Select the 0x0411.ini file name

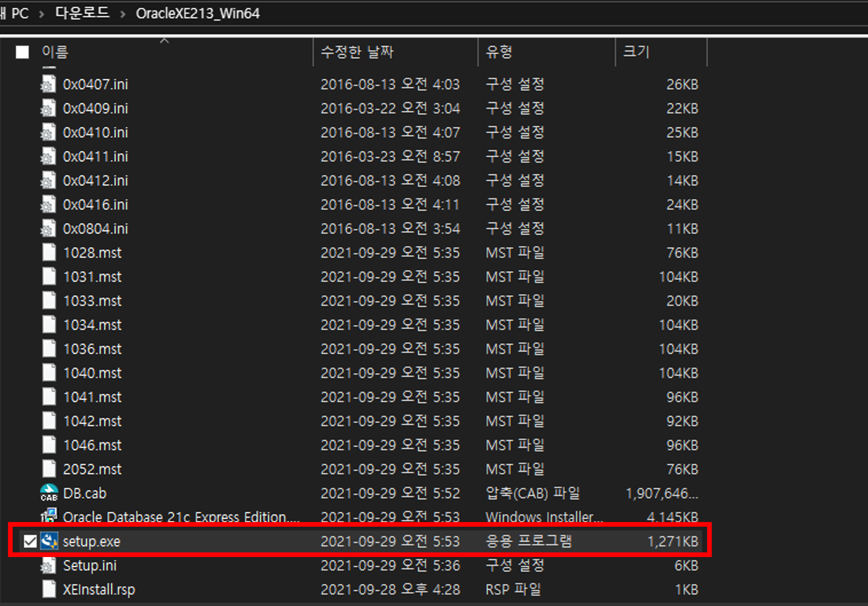95,157
